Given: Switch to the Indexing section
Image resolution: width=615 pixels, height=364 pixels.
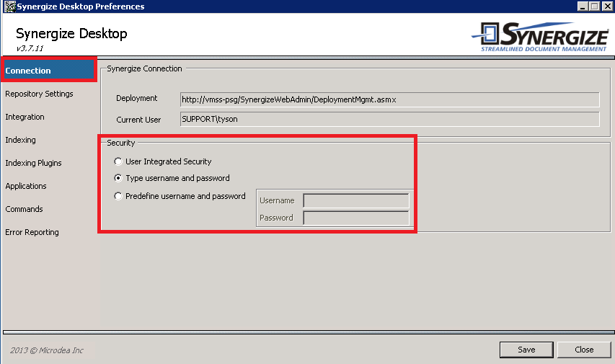Looking at the screenshot, I should click(x=20, y=140).
